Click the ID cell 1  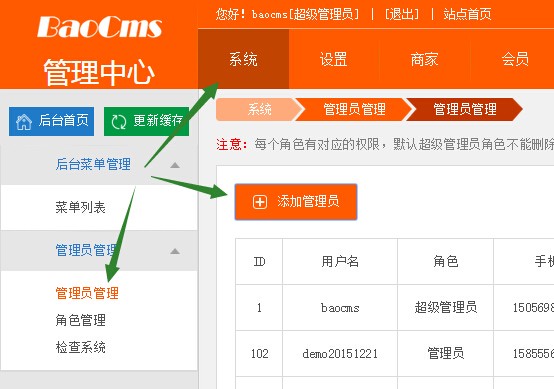pyautogui.click(x=259, y=308)
